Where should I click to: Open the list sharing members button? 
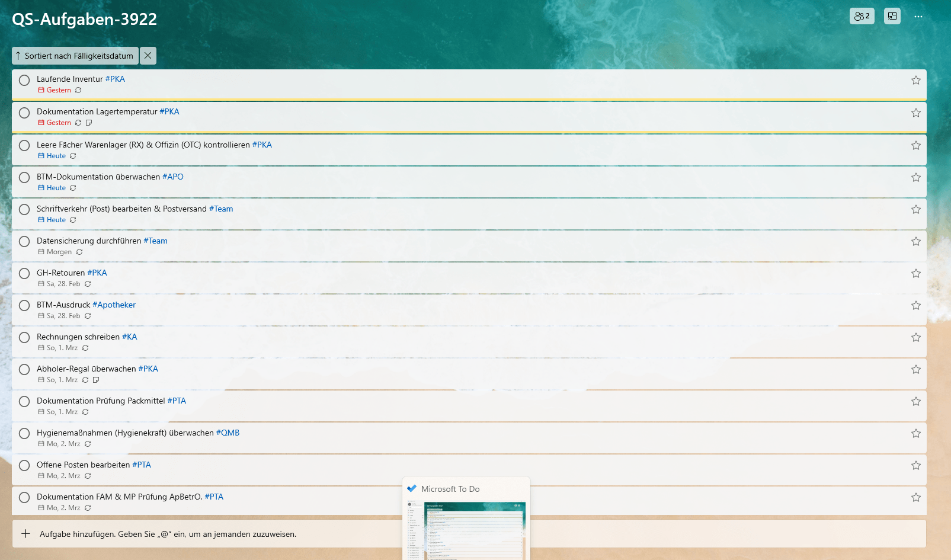pos(862,16)
